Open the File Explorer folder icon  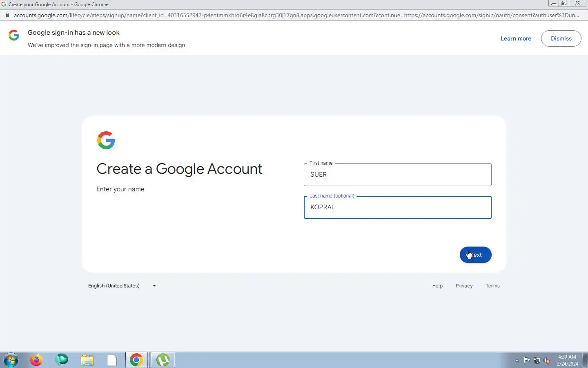pos(87,360)
